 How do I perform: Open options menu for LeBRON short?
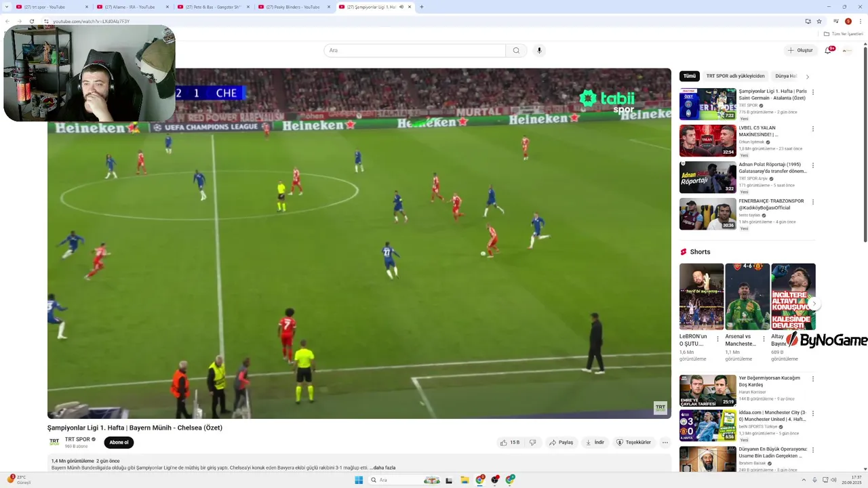[x=718, y=339]
